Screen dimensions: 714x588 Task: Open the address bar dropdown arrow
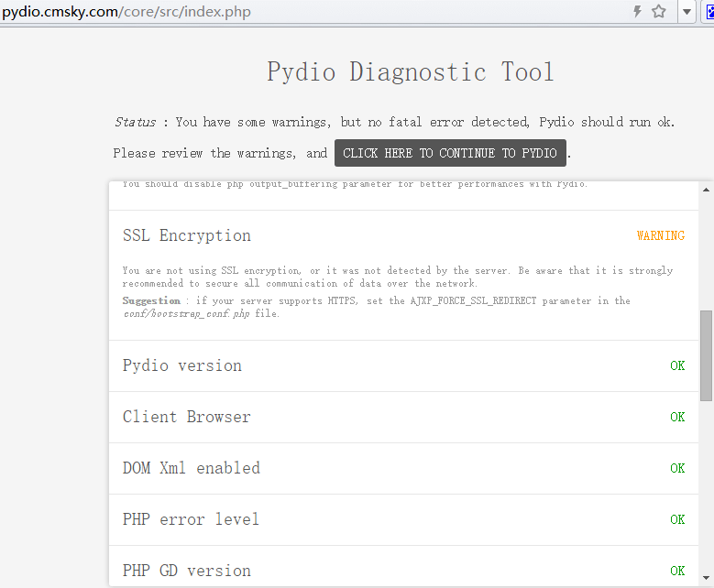point(687,12)
